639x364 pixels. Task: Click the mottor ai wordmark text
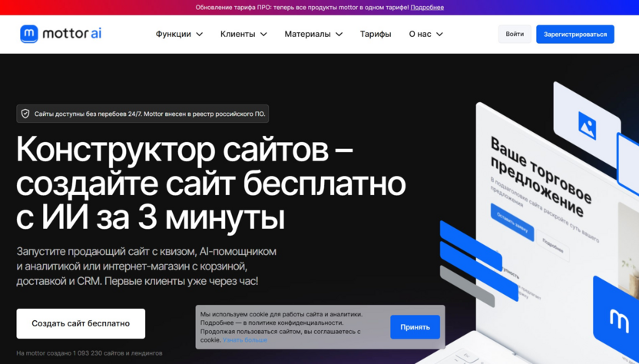[x=71, y=34]
